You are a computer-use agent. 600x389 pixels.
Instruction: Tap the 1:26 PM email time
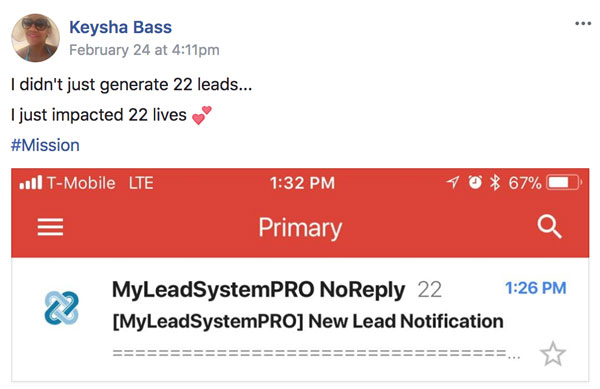[536, 288]
